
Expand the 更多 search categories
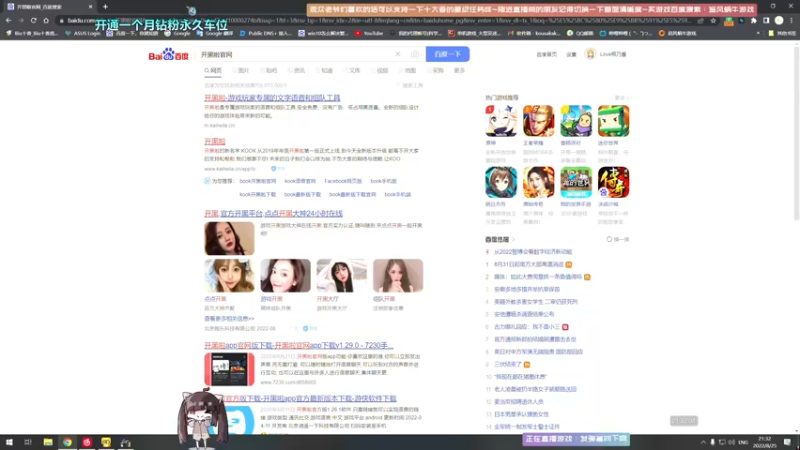coord(460,70)
